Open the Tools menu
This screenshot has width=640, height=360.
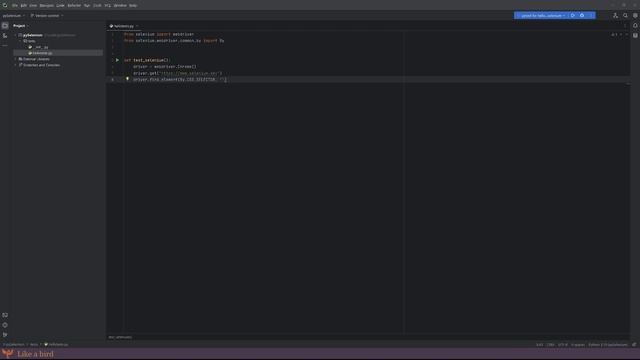(x=97, y=5)
